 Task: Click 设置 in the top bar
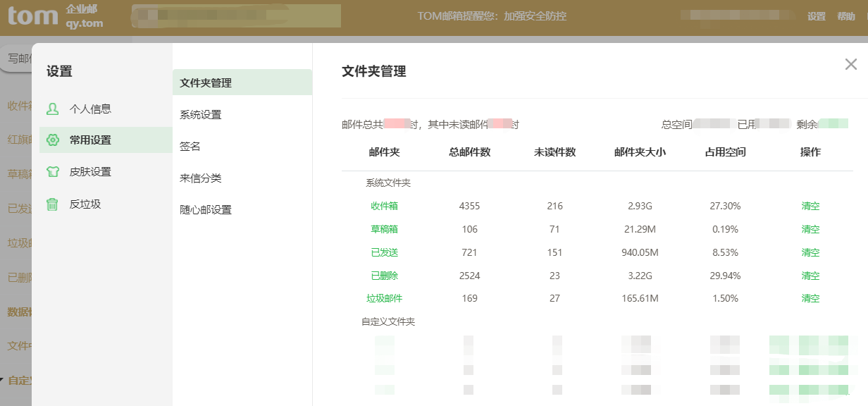(x=816, y=16)
